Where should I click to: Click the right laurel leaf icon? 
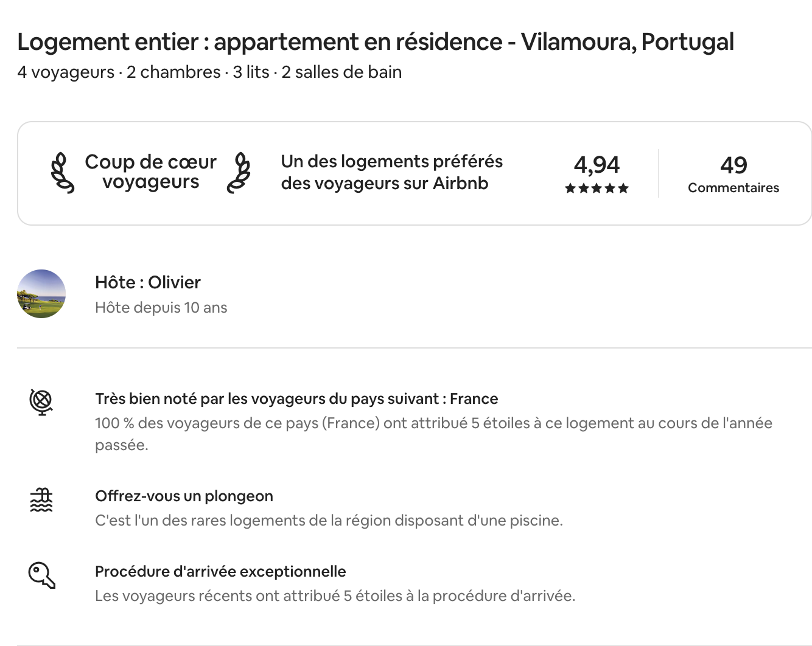coord(239,173)
